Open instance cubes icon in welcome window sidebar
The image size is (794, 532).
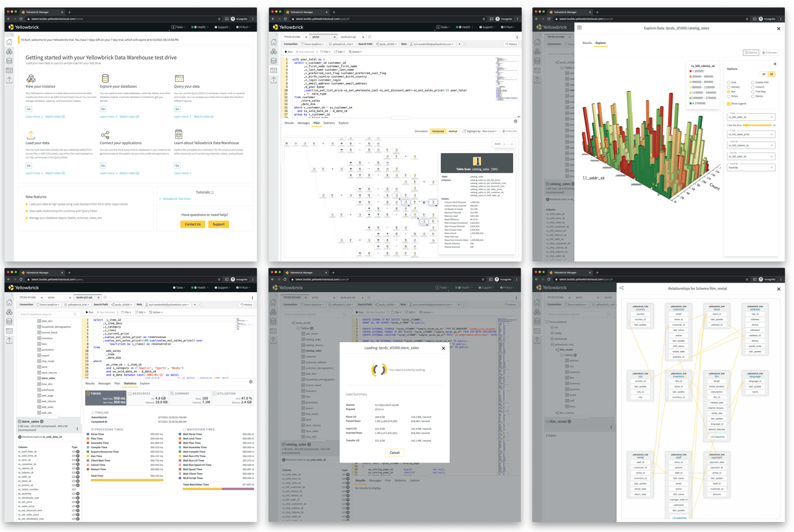point(9,51)
